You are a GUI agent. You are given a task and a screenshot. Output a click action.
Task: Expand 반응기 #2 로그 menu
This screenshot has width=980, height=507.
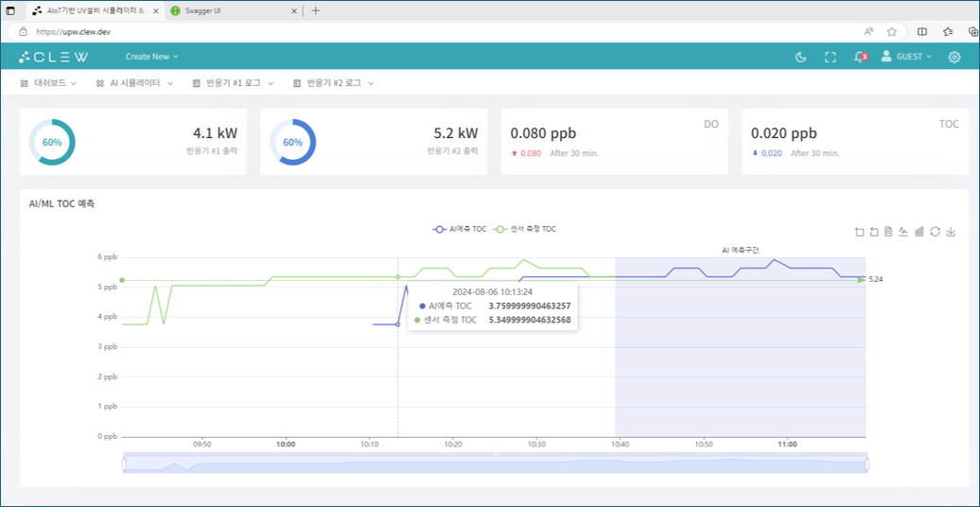point(333,82)
